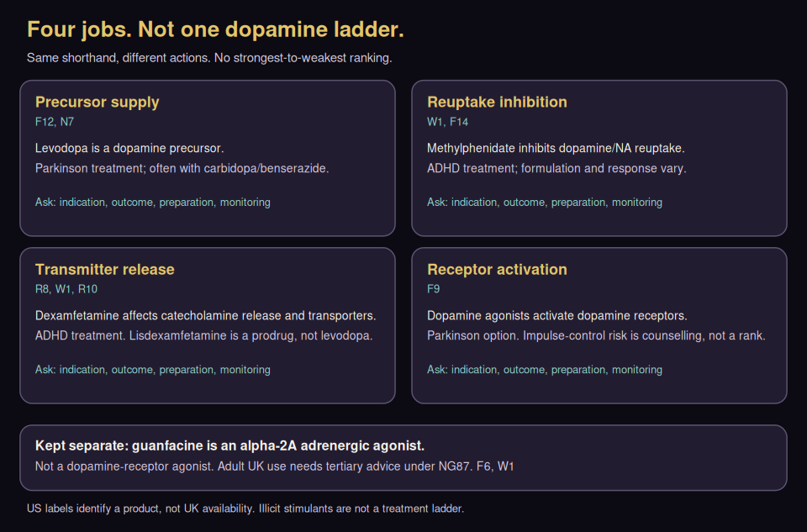Select the "W1, F14" reference codes
The width and height of the screenshot is (807, 532).
coord(448,122)
